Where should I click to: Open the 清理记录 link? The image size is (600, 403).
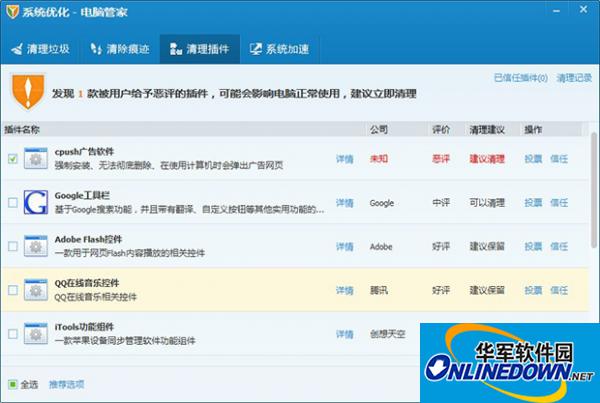[574, 78]
